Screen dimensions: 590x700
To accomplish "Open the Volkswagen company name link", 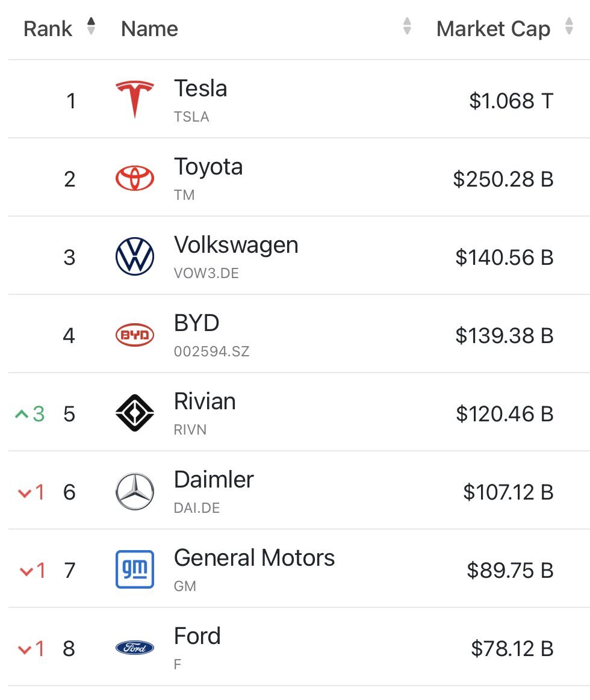I will tap(236, 245).
